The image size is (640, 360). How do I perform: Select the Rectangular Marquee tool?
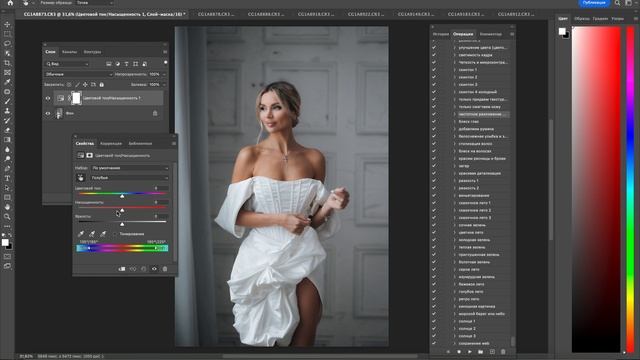pyautogui.click(x=7, y=34)
